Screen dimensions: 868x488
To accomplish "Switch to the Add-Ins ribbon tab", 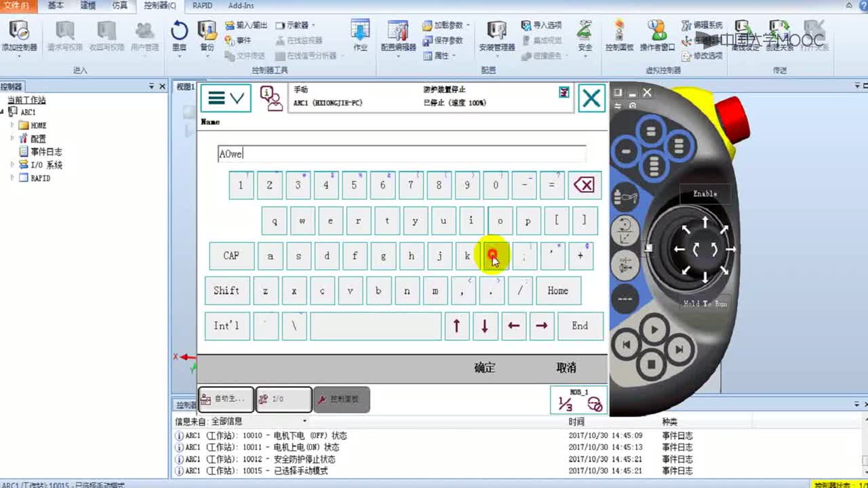I will click(241, 5).
